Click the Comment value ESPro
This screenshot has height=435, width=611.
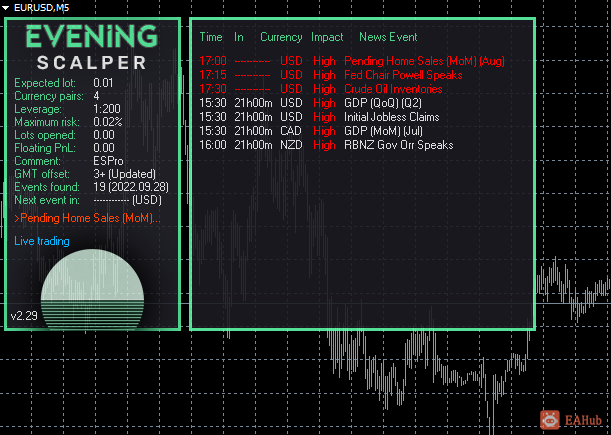click(x=108, y=161)
